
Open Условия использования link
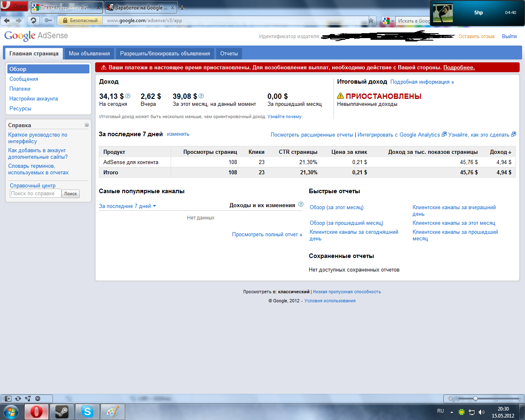330,301
